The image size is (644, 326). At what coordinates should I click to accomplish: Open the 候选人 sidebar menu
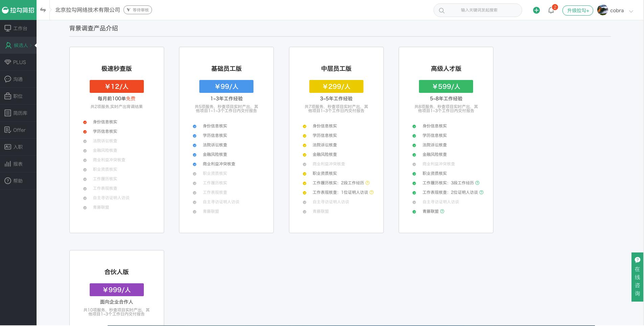pyautogui.click(x=18, y=45)
